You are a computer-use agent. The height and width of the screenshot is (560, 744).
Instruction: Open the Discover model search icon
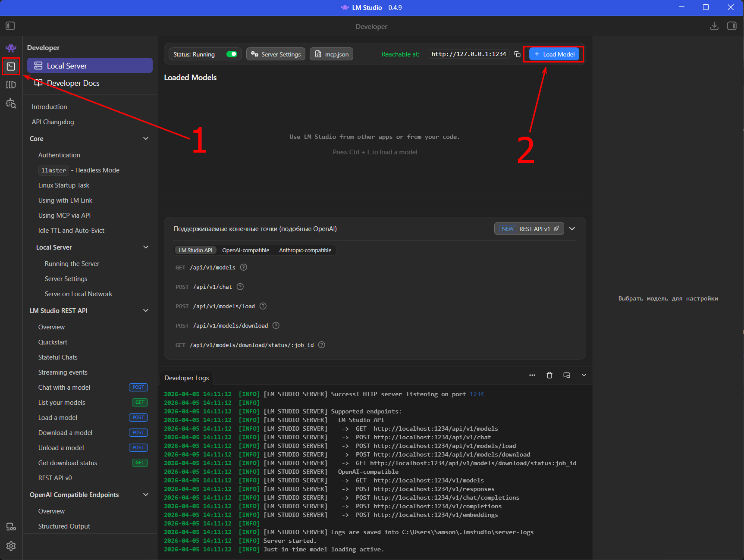click(11, 103)
